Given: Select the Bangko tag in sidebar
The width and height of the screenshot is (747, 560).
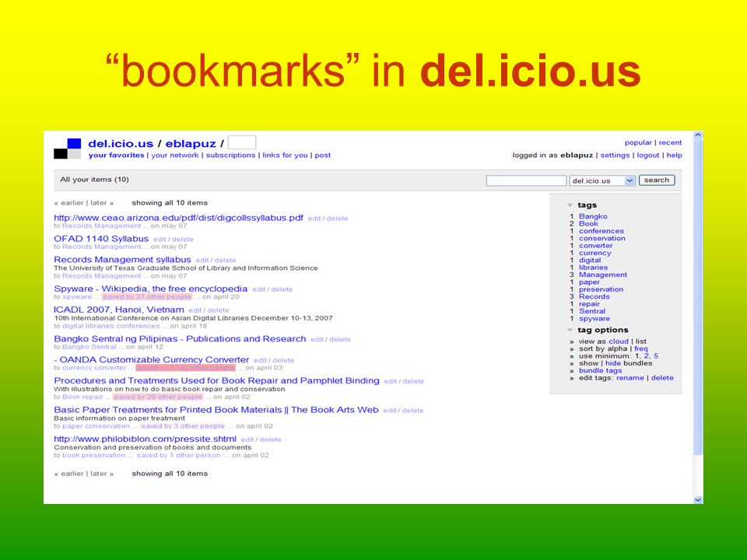Looking at the screenshot, I should (593, 216).
